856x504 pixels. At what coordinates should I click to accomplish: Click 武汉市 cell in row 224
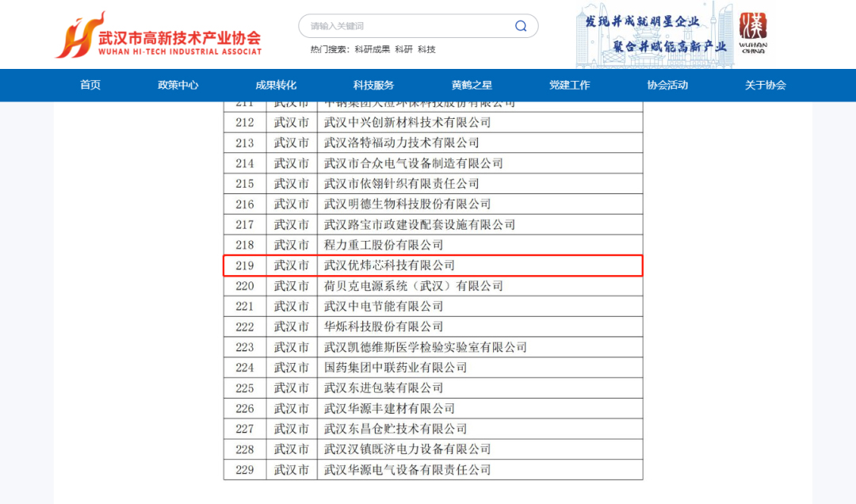pos(292,368)
